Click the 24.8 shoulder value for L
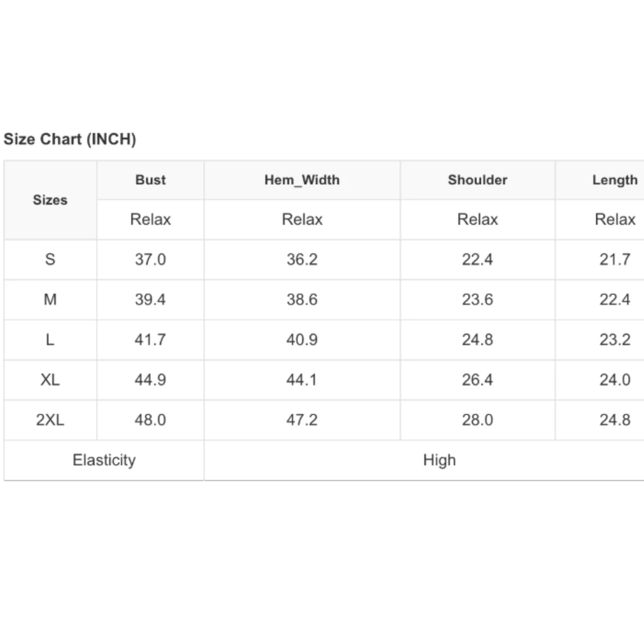This screenshot has width=644, height=644. tap(478, 340)
